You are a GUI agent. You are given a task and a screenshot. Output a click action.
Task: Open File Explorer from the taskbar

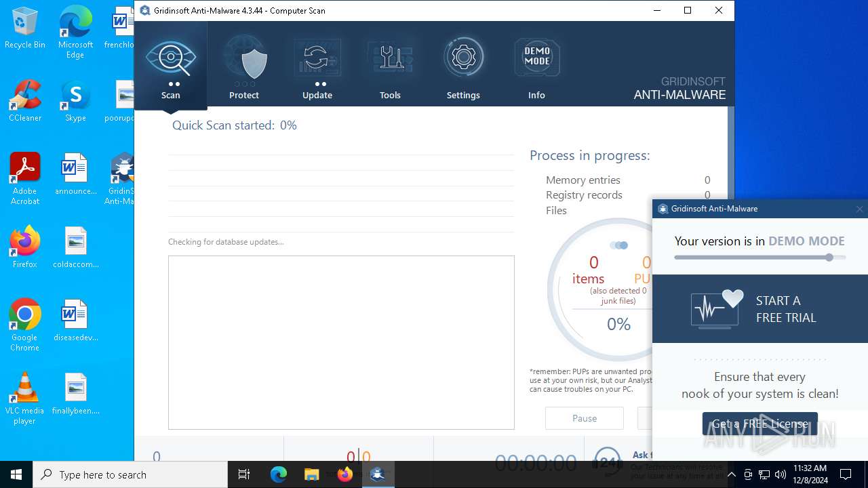(311, 474)
